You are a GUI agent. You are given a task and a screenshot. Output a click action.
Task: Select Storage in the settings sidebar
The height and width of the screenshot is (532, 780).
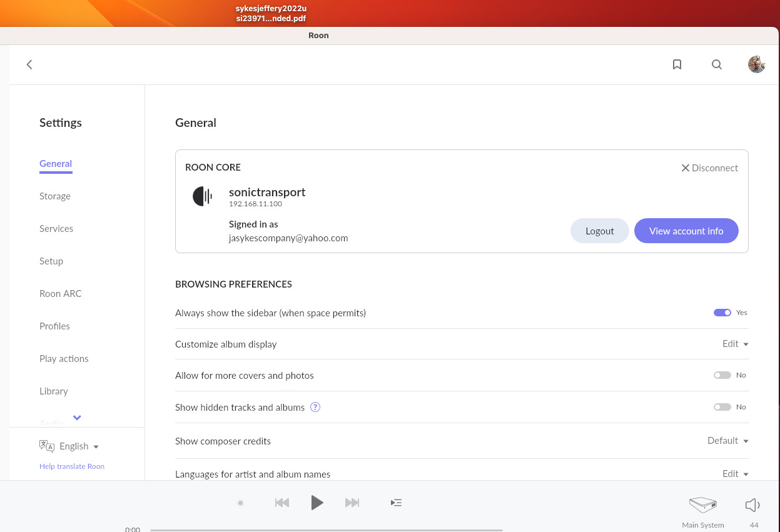(55, 196)
